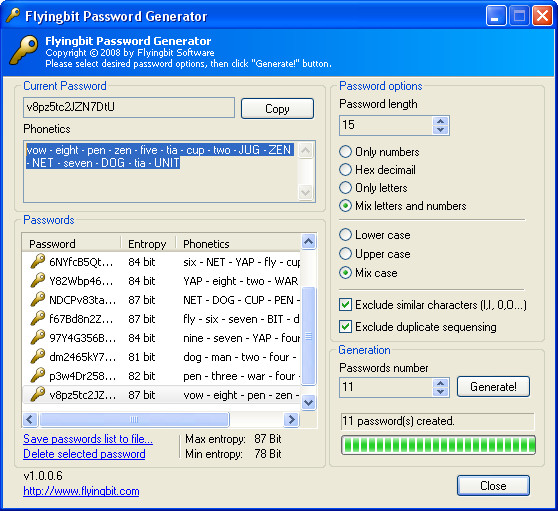This screenshot has height=511, width=558.
Task: Click the current password text field
Action: click(x=129, y=107)
